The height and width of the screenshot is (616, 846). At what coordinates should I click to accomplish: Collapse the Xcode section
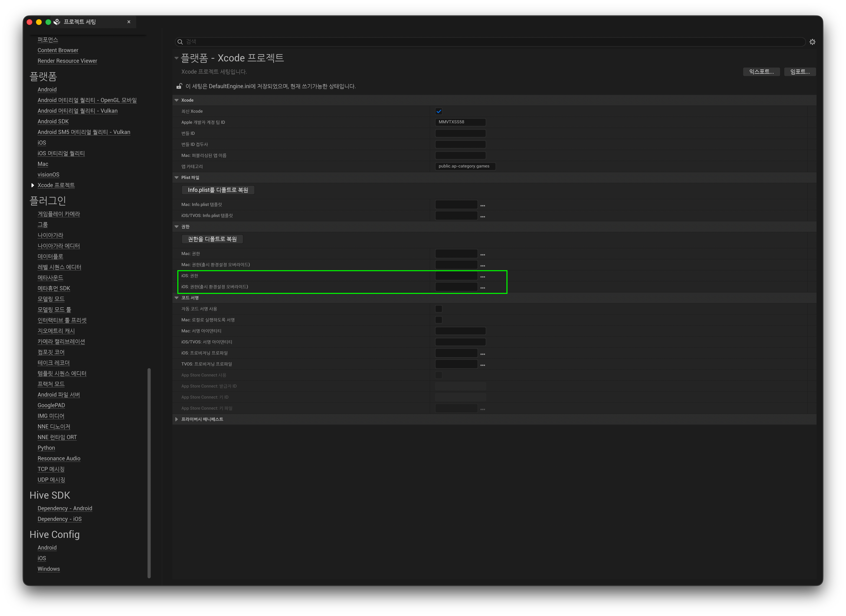tap(177, 100)
